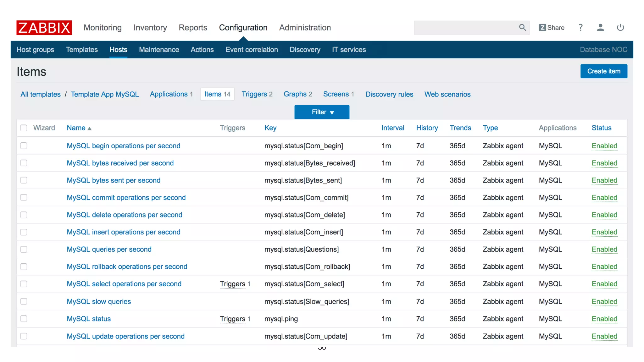Viewport: 644px width, 362px height.
Task: Toggle the select-all checkbox in header
Action: coord(24,128)
